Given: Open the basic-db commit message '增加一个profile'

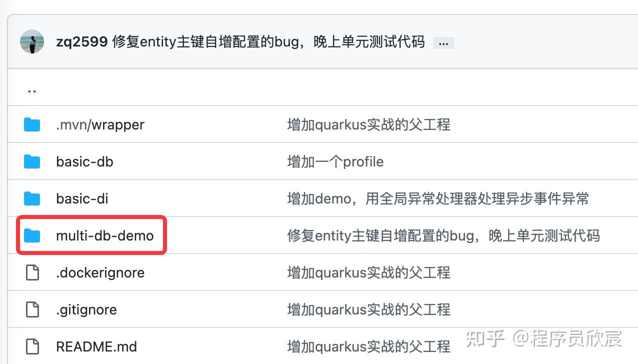Looking at the screenshot, I should coord(335,161).
